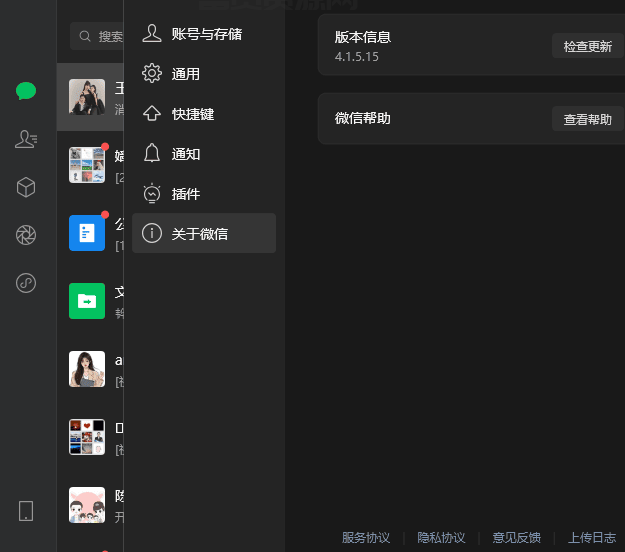This screenshot has width=625, height=552.
Task: Open the 通知 settings section
Action: tap(204, 153)
